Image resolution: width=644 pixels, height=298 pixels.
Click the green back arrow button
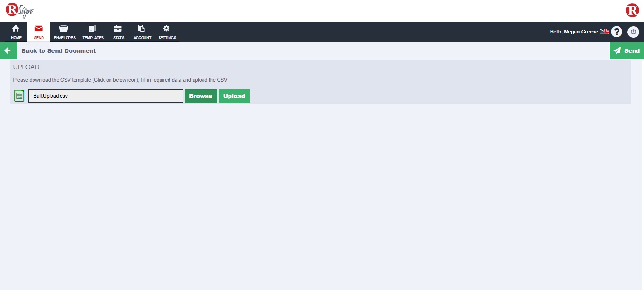tap(8, 50)
